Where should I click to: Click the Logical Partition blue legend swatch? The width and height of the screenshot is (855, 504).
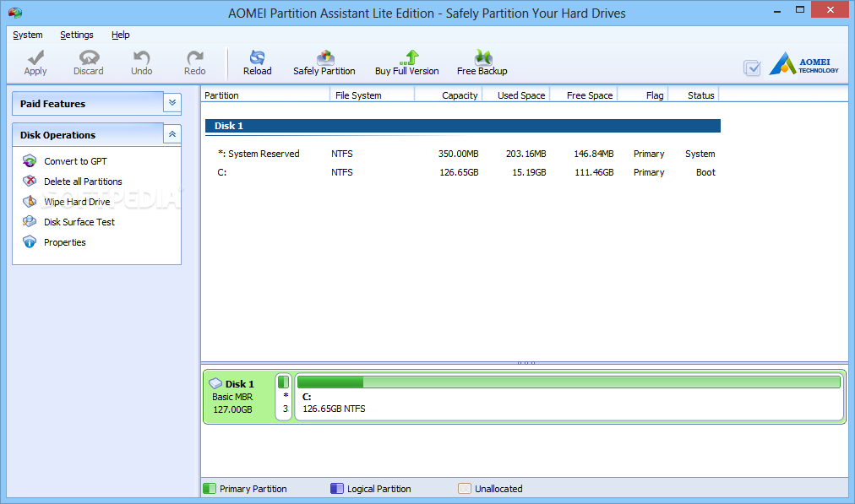[x=337, y=488]
